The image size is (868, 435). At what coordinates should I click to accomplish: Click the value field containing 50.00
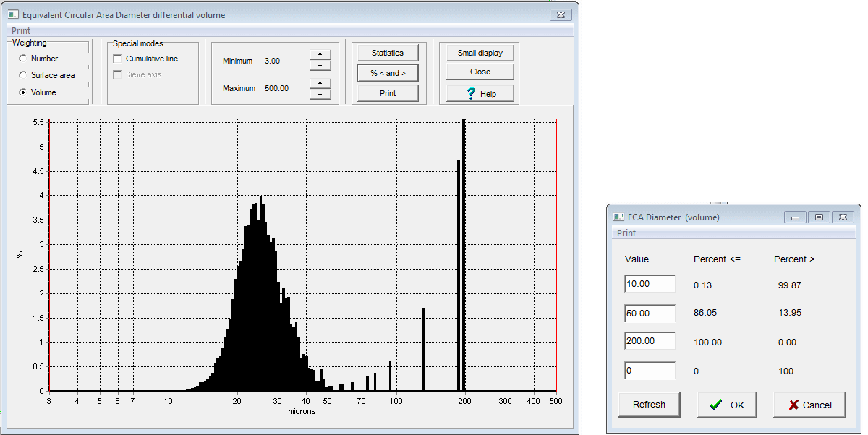(650, 314)
